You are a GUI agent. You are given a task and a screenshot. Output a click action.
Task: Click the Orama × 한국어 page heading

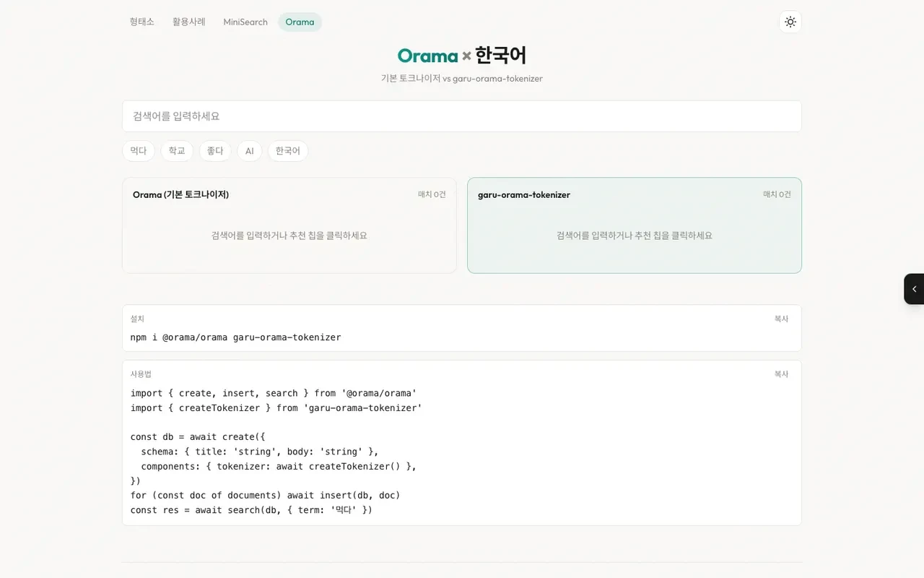click(462, 56)
